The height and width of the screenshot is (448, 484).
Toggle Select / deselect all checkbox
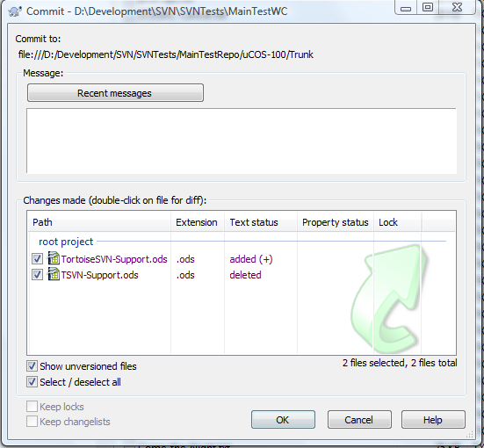[x=32, y=382]
